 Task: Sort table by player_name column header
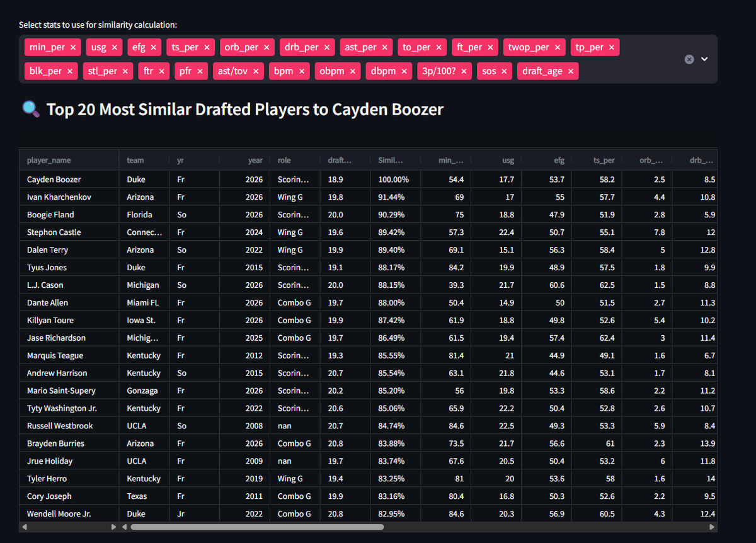pos(69,161)
